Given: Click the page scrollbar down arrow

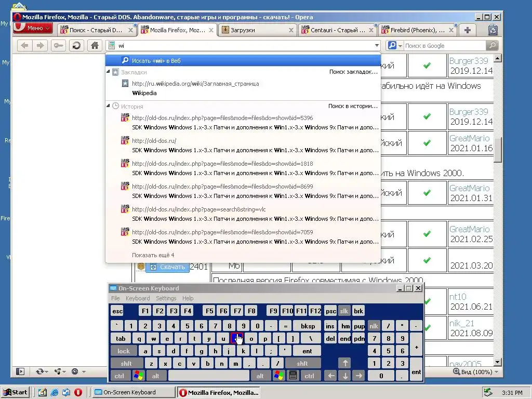Looking at the screenshot, I should (x=497, y=362).
